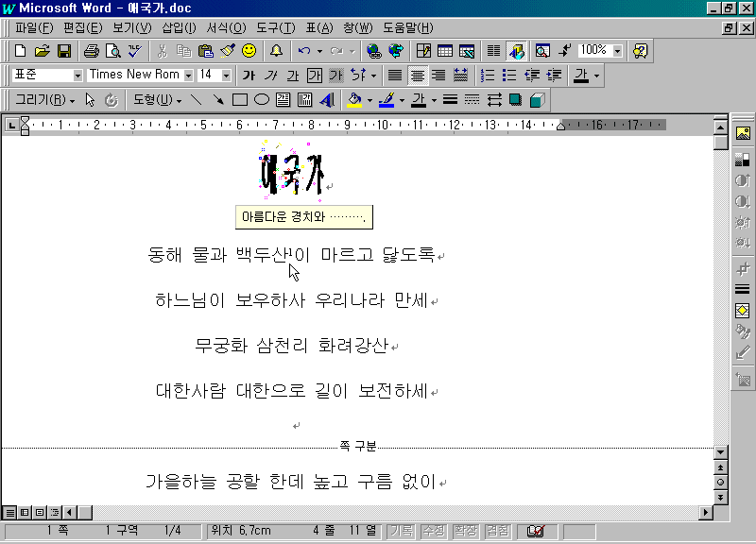The image size is (756, 544).
Task: Select the Rectangle shape tool
Action: (240, 100)
